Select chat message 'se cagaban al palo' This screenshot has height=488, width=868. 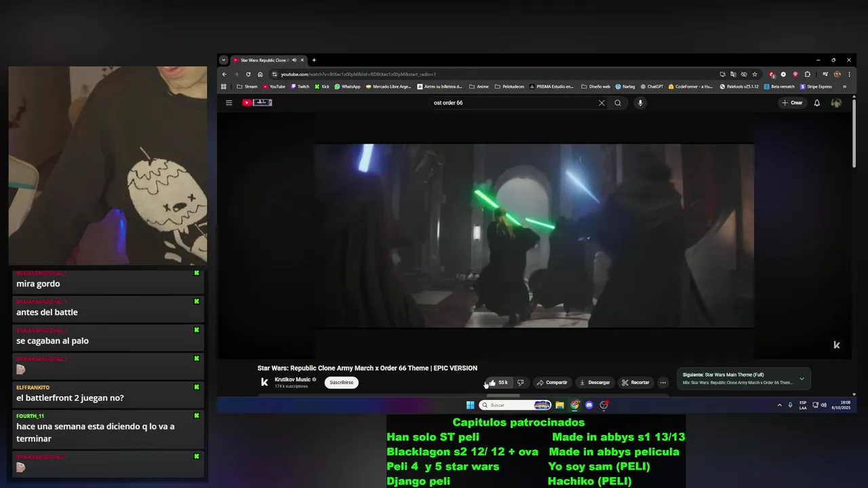(x=52, y=341)
